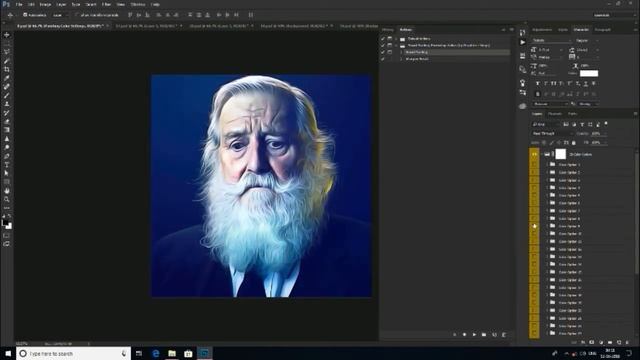Switch to the History tab
Screen dimensions: 640x360
pyautogui.click(x=387, y=30)
